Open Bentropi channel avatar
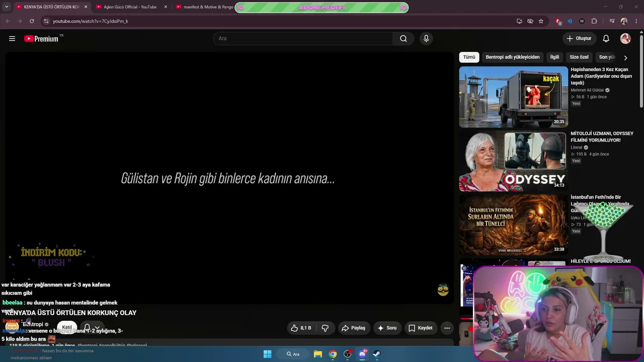This screenshot has height=362, width=644. point(12,327)
